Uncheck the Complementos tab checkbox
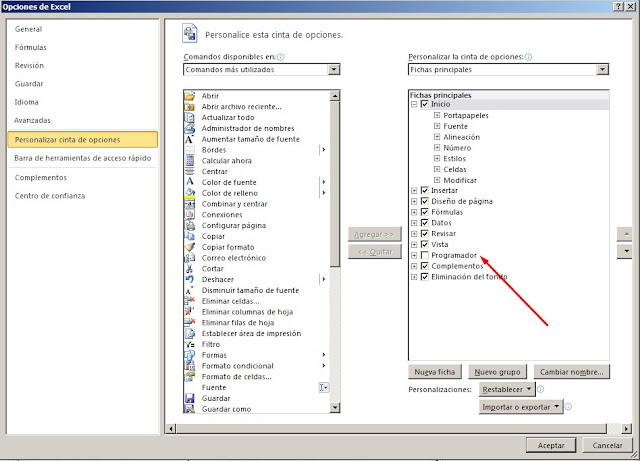The image size is (640, 461). tap(424, 266)
